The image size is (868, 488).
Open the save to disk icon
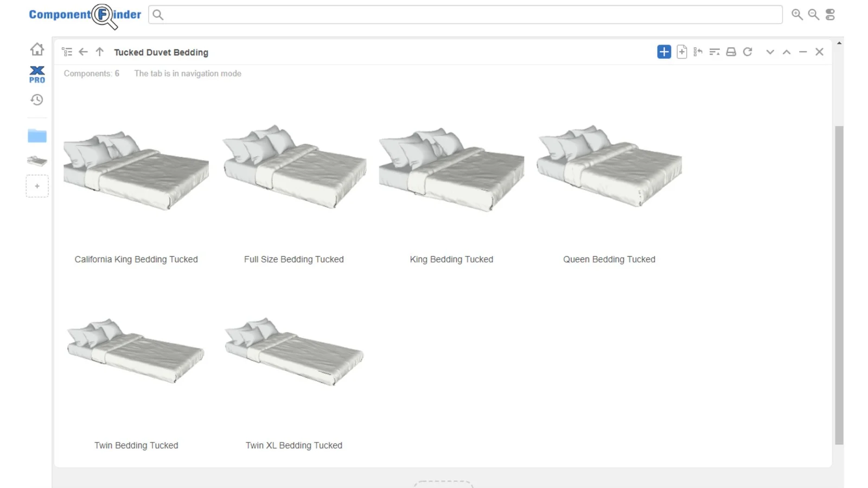click(731, 52)
